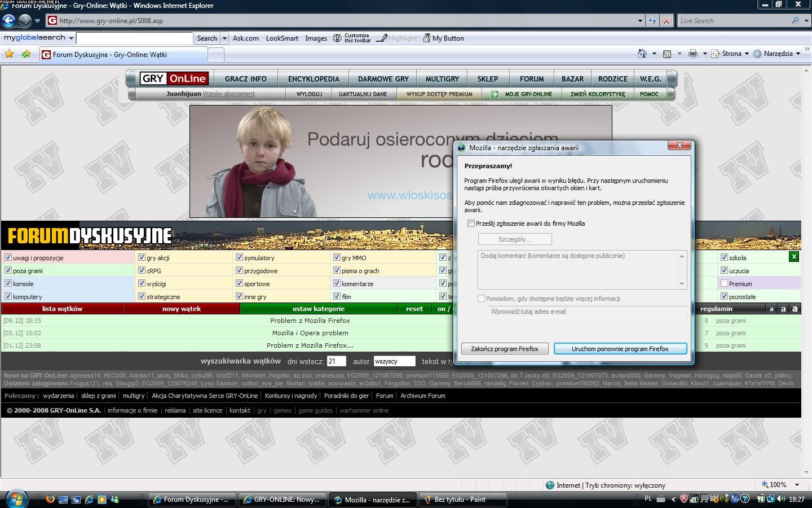Click the RSS feeds icon

667,54
